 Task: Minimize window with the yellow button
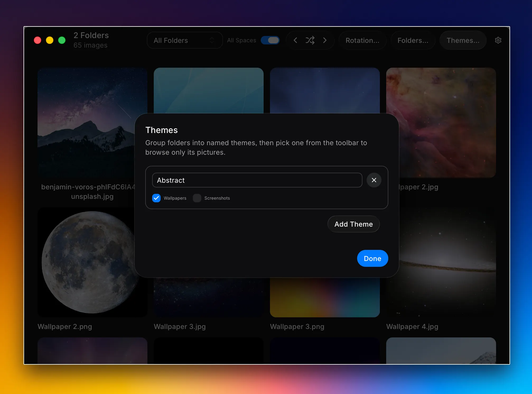[50, 40]
